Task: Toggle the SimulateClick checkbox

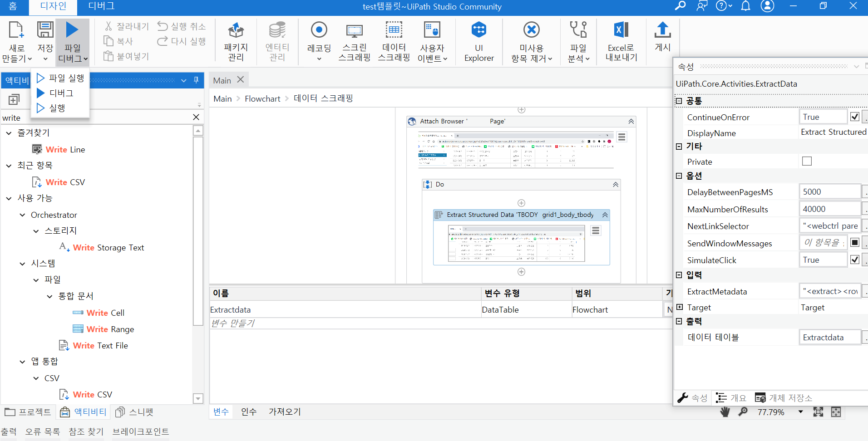Action: (x=855, y=260)
